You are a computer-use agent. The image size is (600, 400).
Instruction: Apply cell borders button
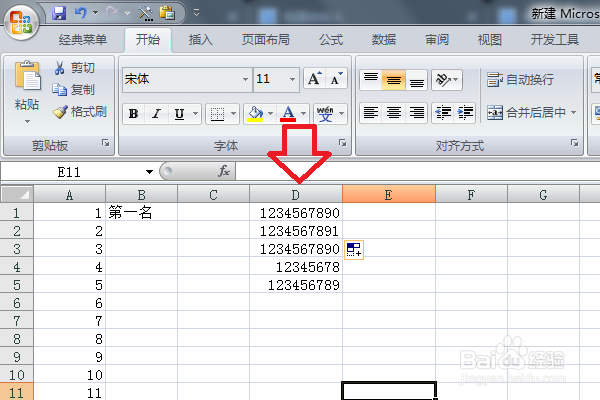click(217, 114)
